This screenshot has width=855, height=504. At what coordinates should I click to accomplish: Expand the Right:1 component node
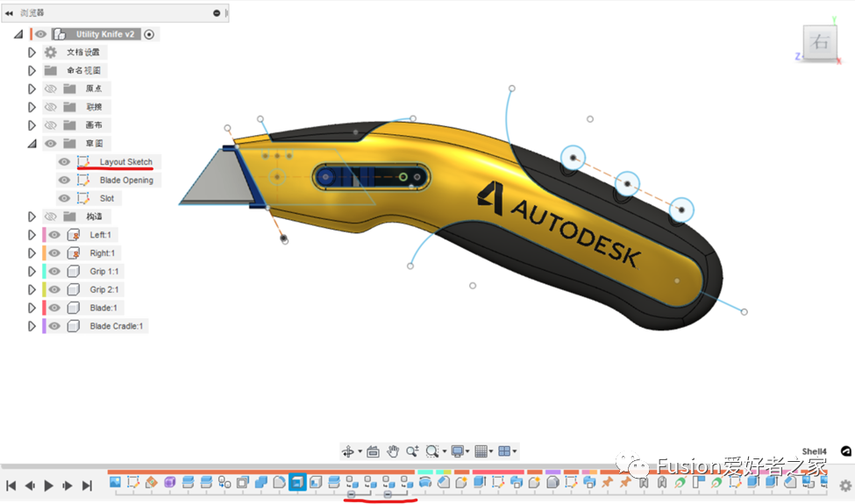(32, 252)
